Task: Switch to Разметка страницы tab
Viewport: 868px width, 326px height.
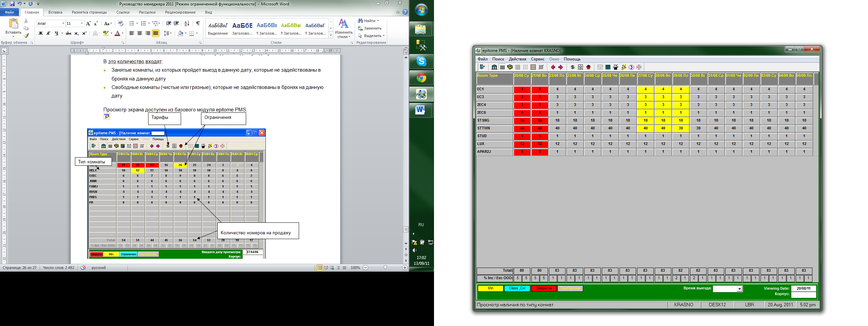Action: point(89,12)
